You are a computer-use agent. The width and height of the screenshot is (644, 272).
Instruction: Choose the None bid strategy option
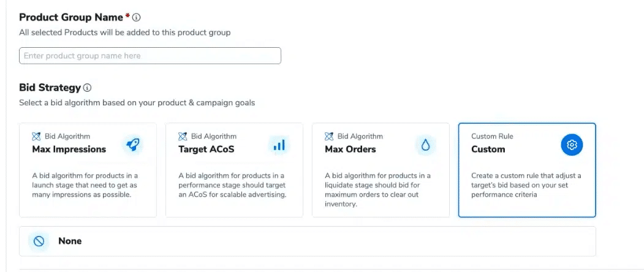click(x=70, y=241)
